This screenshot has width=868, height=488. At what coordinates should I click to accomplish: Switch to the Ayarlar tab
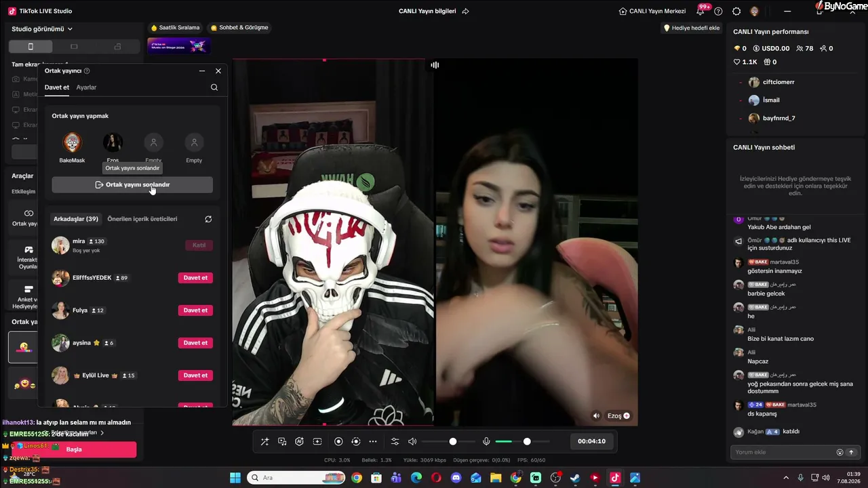86,87
